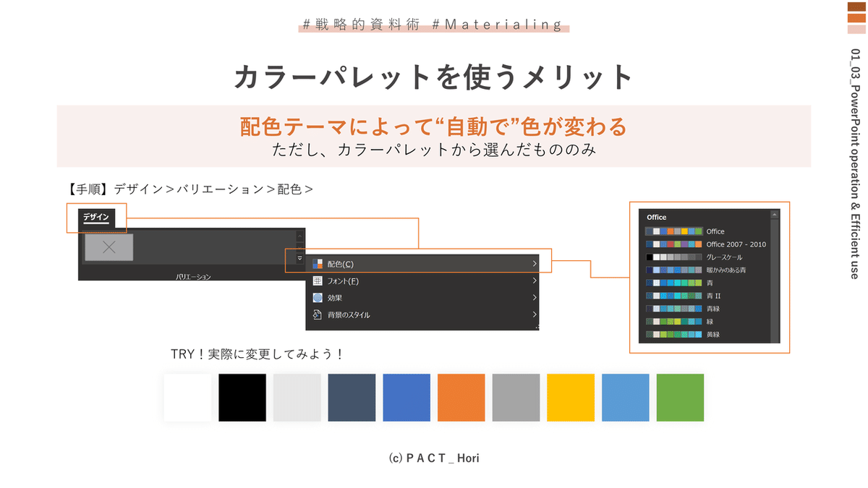Click the TRY!実際に変更してみよう! text

click(257, 355)
